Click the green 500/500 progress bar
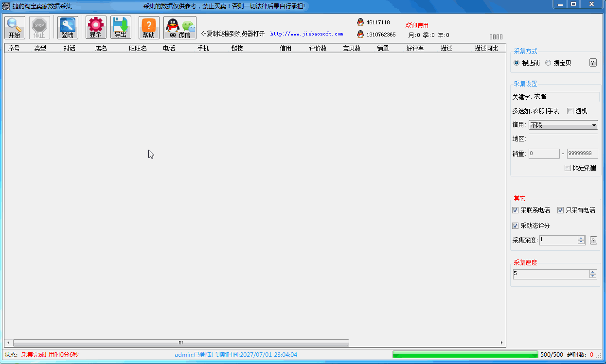The width and height of the screenshot is (606, 364). (x=465, y=354)
